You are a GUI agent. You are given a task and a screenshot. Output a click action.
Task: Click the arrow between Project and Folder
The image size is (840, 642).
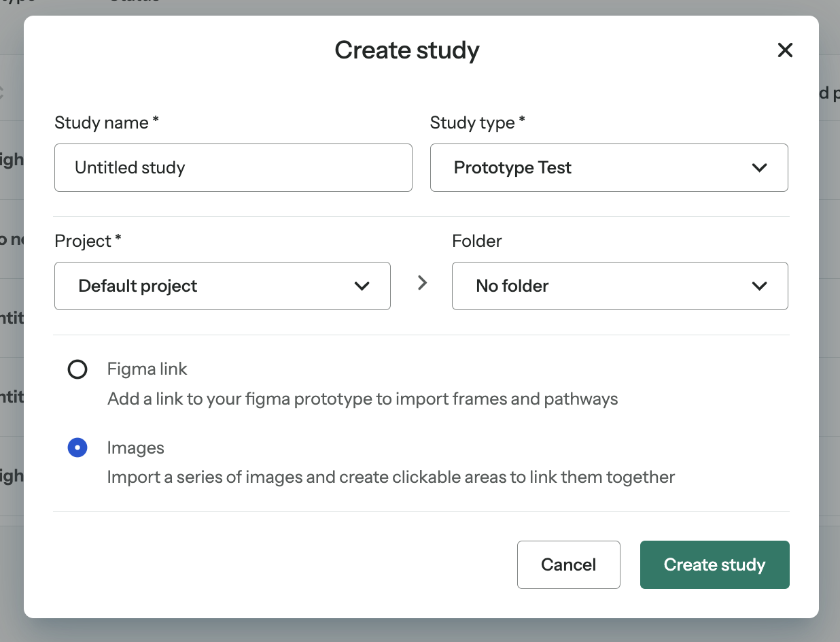[422, 283]
